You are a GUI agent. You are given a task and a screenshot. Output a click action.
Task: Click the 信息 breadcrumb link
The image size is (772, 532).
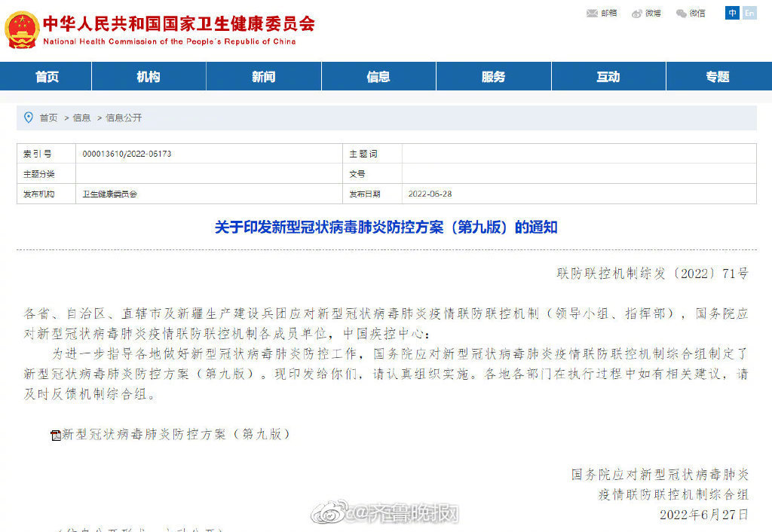point(81,118)
